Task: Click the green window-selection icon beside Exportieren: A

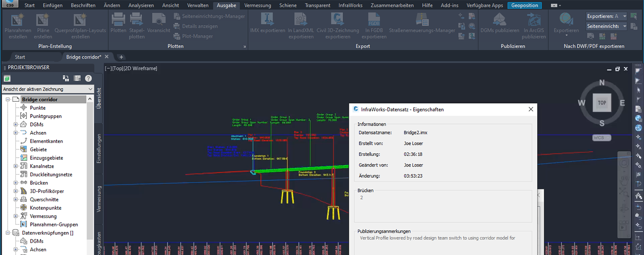Action: coord(634,16)
